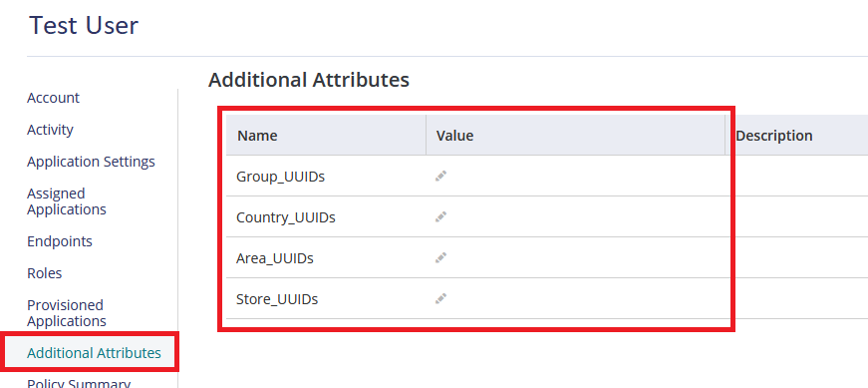Image resolution: width=868 pixels, height=388 pixels.
Task: Edit the Area_UUIDs value pencil icon
Action: [440, 258]
